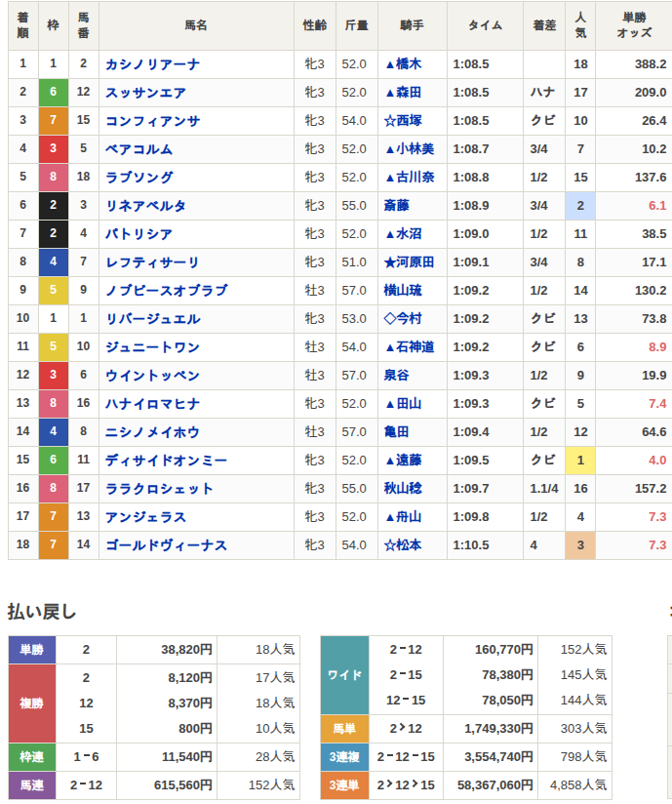Open jockey 斎藤 profile page
Screen dimensions: 672x804
coord(397,206)
